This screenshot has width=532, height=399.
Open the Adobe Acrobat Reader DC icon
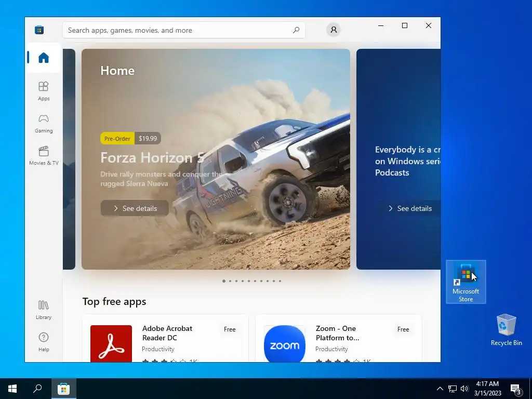coord(111,344)
